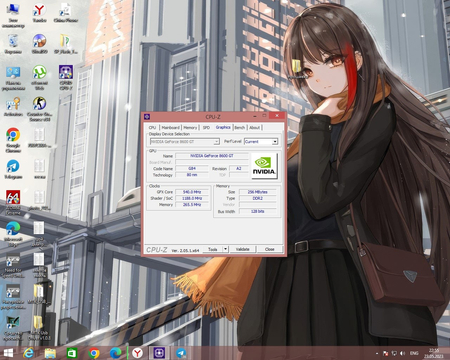Click the Revision A2 value

point(239,168)
